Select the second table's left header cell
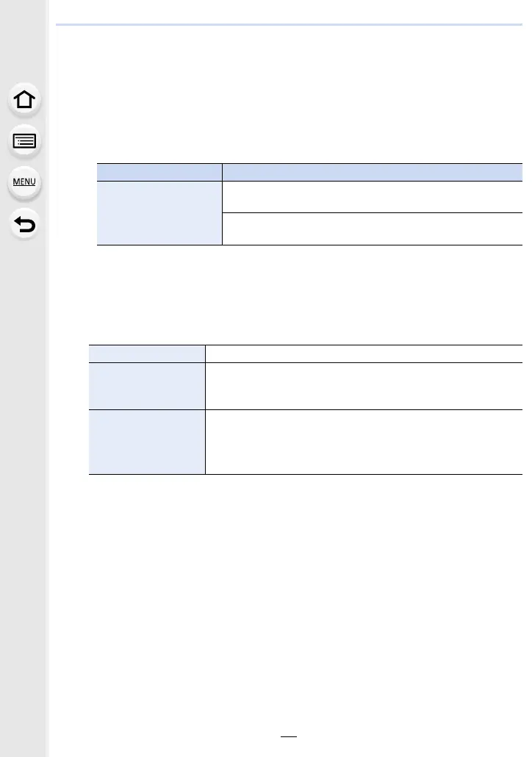The width and height of the screenshot is (532, 757). tap(147, 354)
